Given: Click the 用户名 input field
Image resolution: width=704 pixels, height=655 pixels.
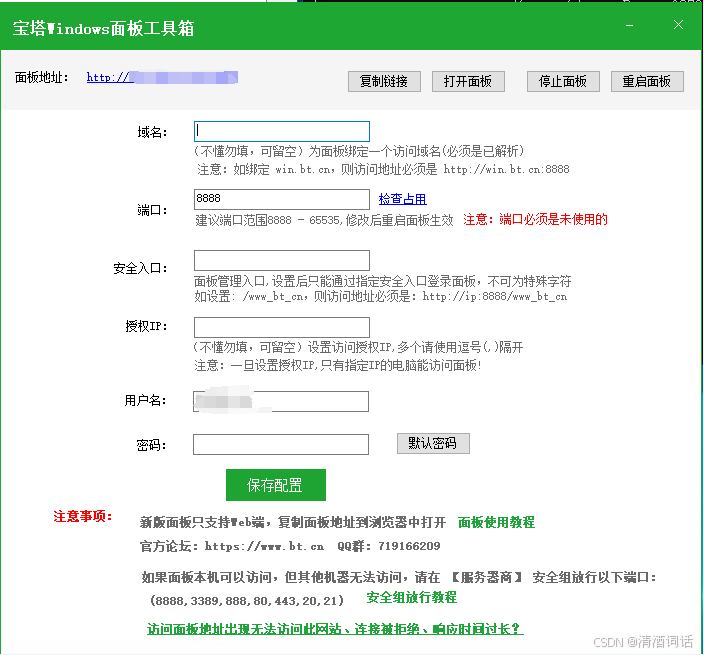Looking at the screenshot, I should click(x=281, y=401).
